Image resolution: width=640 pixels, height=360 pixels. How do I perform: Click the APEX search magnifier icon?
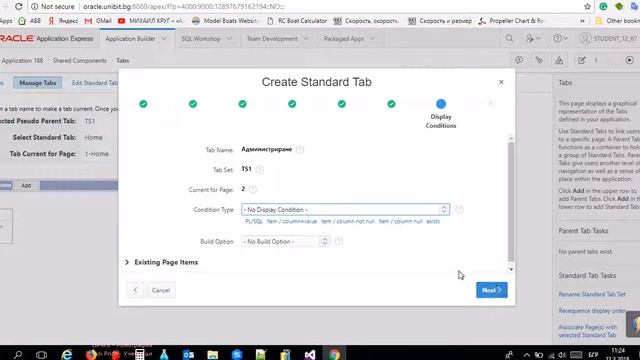coord(509,38)
